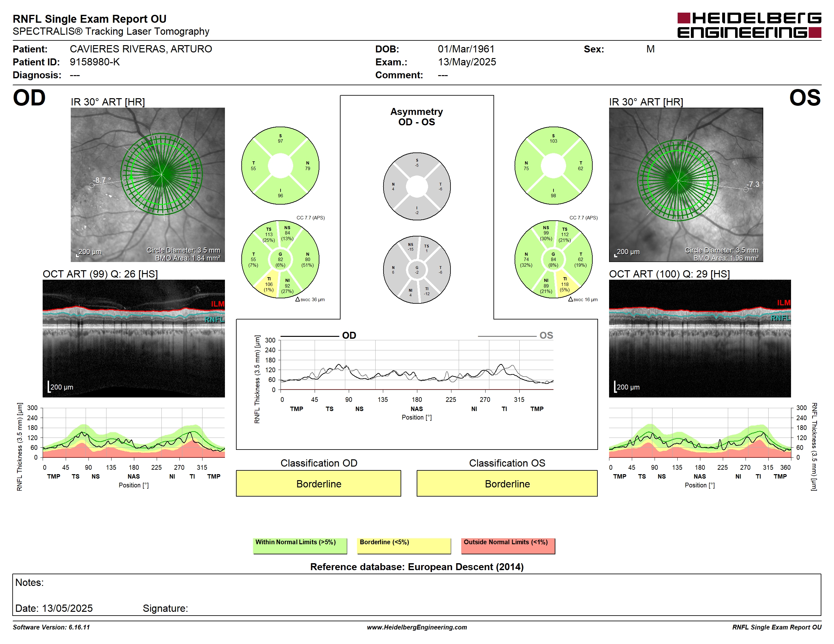The width and height of the screenshot is (834, 644).
Task: Click the Asymmetry OD - OS heading
Action: click(x=417, y=117)
